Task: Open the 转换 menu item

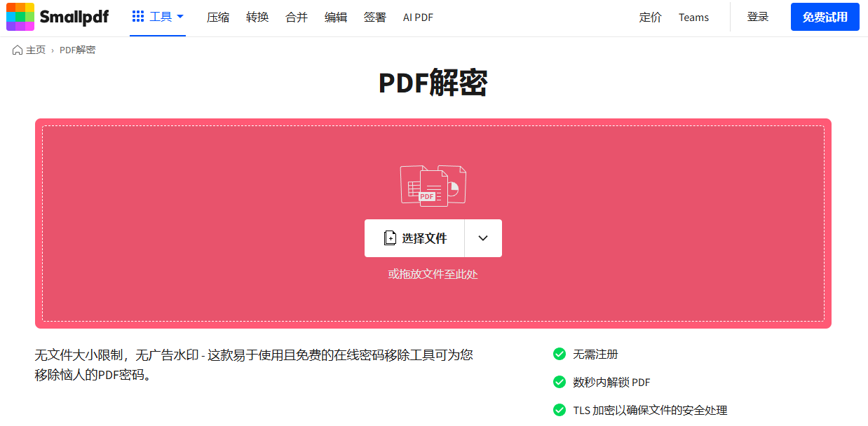Action: [257, 18]
